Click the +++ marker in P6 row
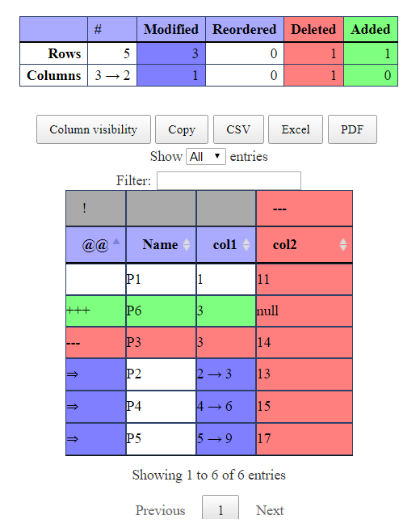 click(78, 311)
